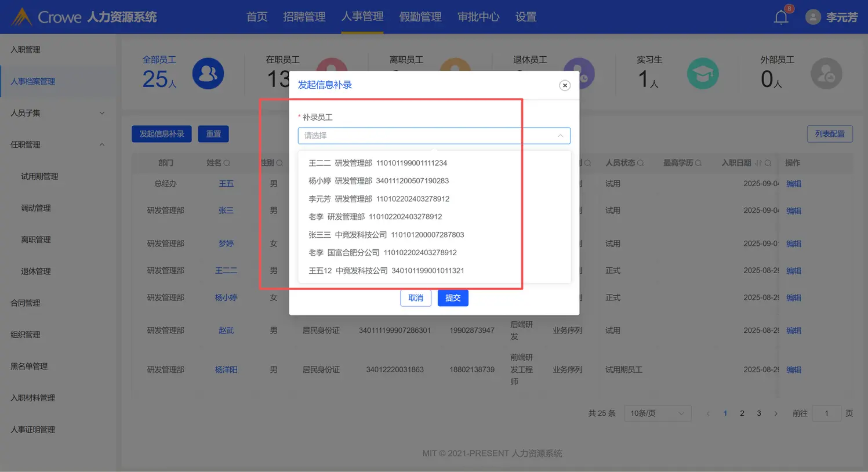
Task: Click search icon beside 人员状态 column
Action: 641,163
